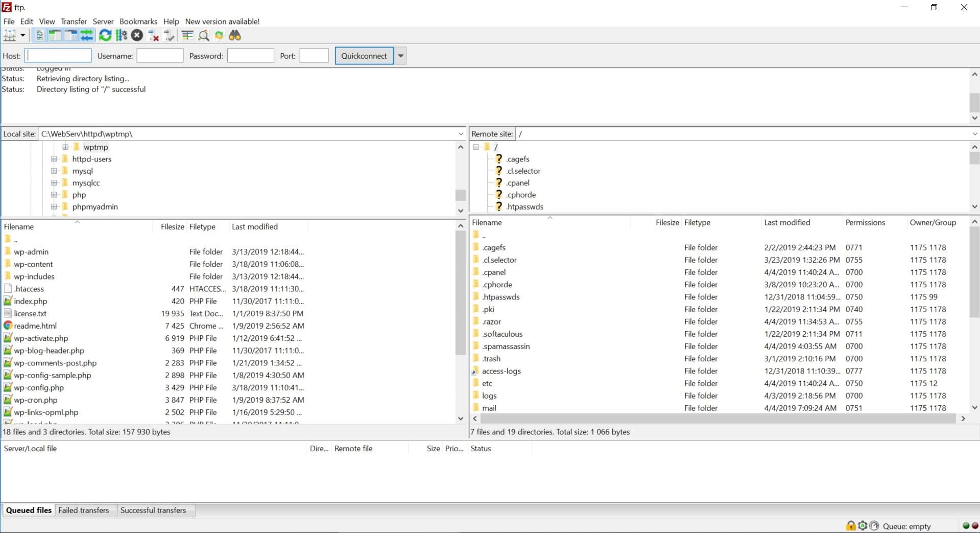The width and height of the screenshot is (980, 533).
Task: Click the speed limits gauge in status bar
Action: (874, 526)
